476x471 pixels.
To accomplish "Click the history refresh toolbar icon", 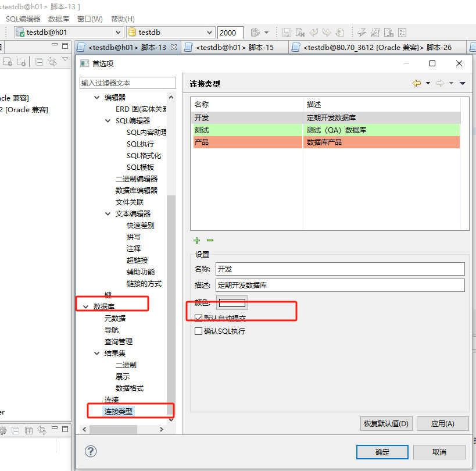I will pyautogui.click(x=341, y=33).
